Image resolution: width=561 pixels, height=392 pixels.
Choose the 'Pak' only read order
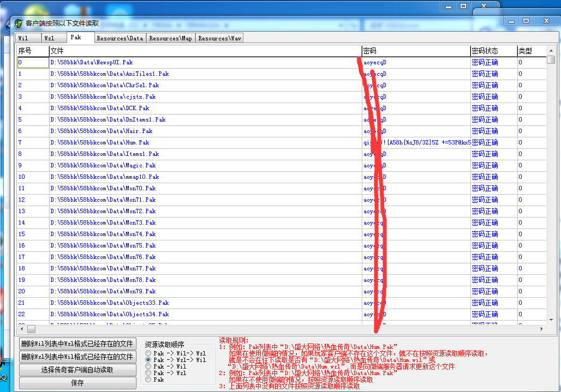click(x=148, y=379)
